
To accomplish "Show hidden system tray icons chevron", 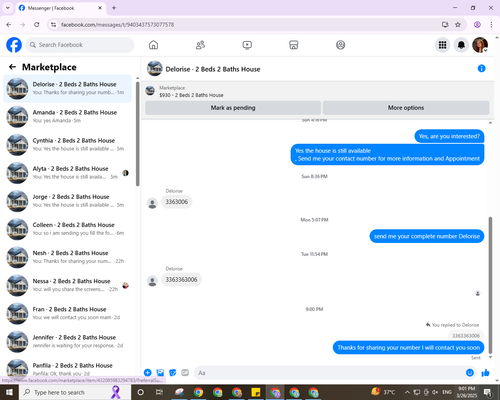I will (x=407, y=392).
